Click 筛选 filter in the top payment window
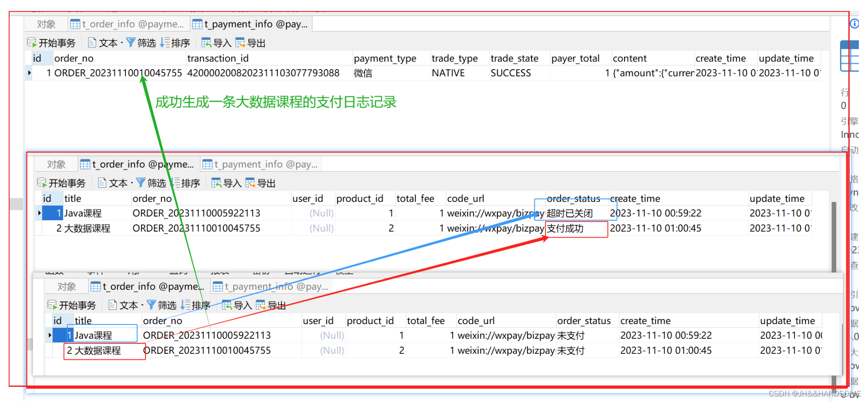This screenshot has width=868, height=401. point(141,43)
